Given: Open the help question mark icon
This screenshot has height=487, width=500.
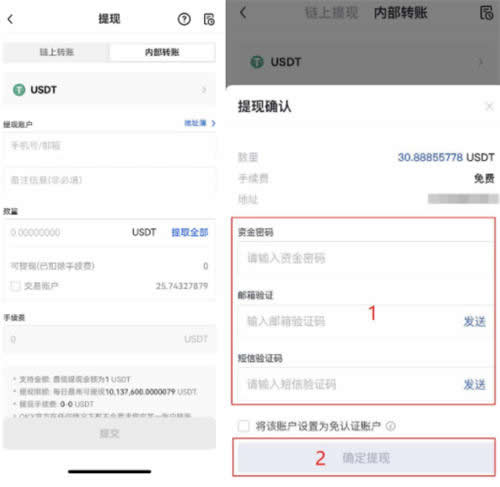Looking at the screenshot, I should coord(184,19).
